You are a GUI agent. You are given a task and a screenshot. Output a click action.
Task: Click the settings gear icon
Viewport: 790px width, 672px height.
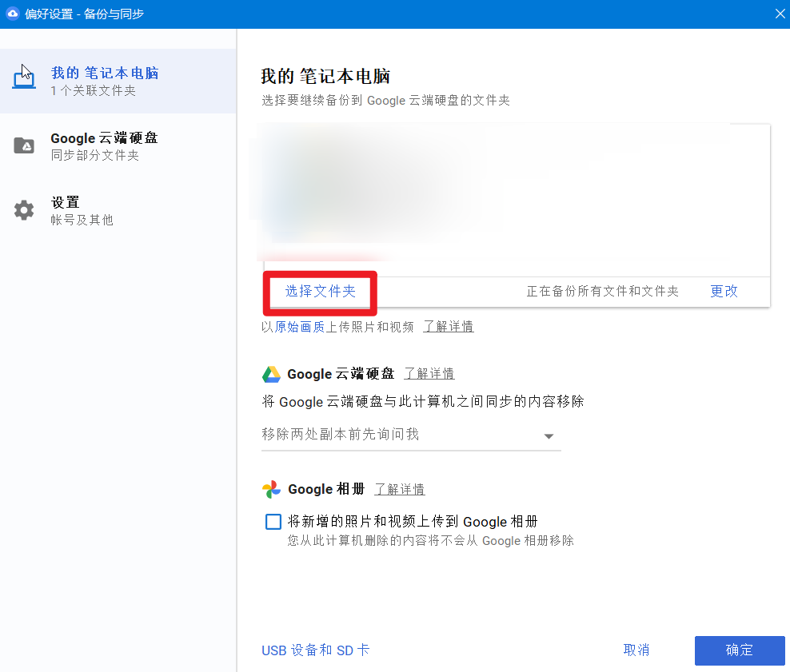(x=24, y=210)
